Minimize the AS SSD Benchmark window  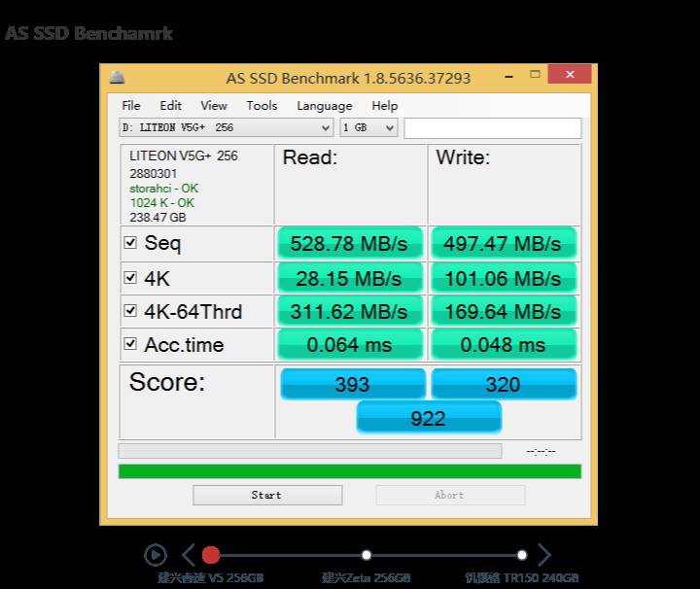tap(508, 77)
